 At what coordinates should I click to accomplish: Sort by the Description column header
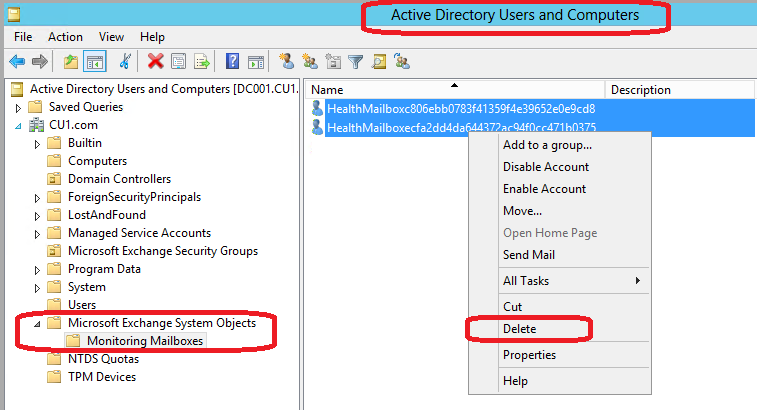coord(640,90)
